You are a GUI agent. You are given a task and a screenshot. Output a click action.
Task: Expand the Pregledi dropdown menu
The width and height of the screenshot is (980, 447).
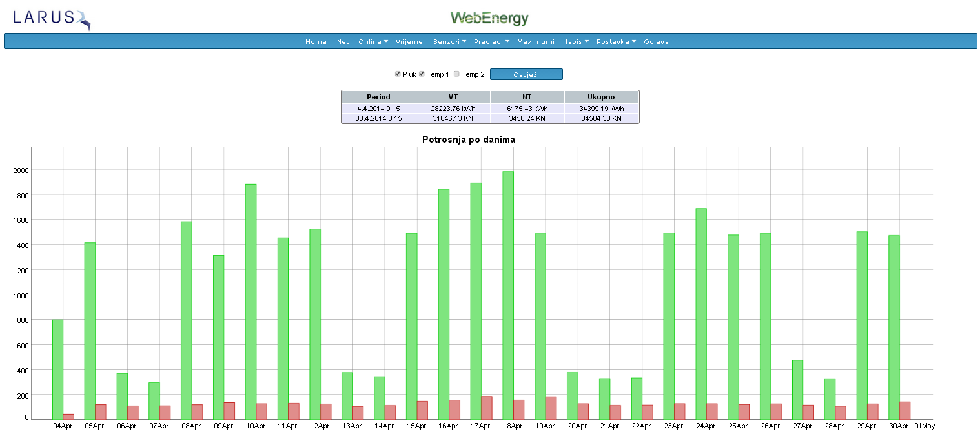(x=491, y=42)
